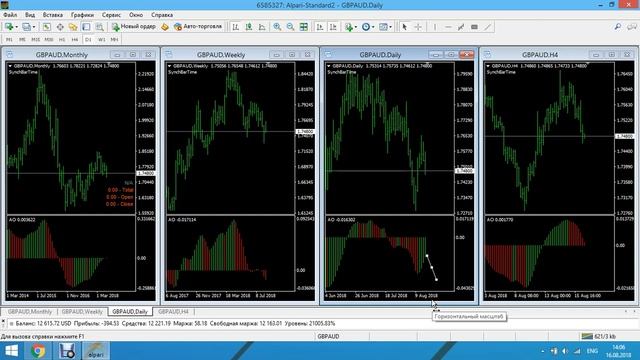Viewport: 640px width, 360px height.
Task: Open the Вставка menu
Action: [x=53, y=15]
